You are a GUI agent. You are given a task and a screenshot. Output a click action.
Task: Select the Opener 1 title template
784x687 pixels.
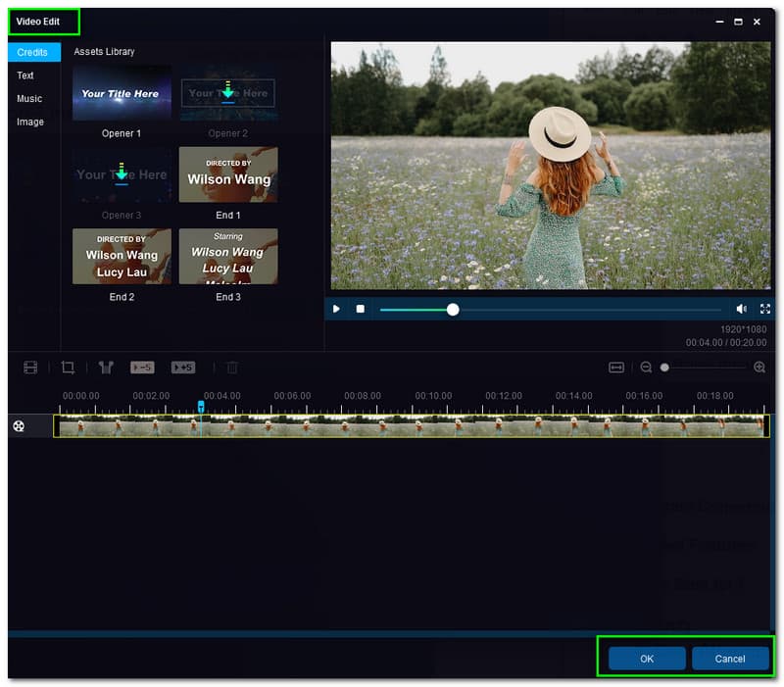pyautogui.click(x=122, y=93)
